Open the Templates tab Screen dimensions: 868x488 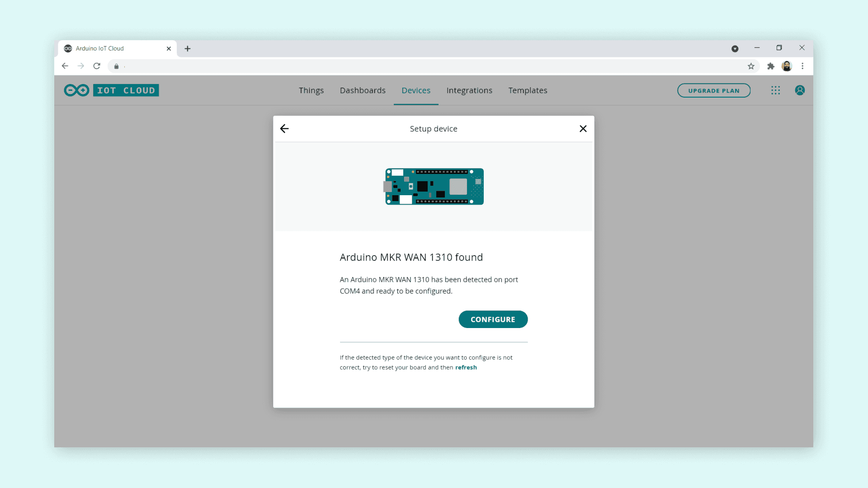(528, 90)
